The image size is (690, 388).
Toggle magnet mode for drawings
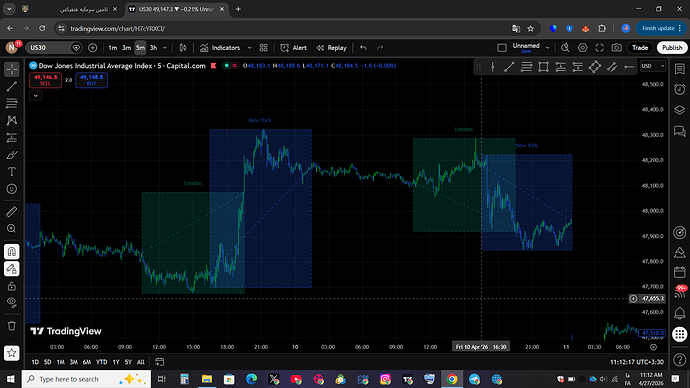click(x=11, y=252)
